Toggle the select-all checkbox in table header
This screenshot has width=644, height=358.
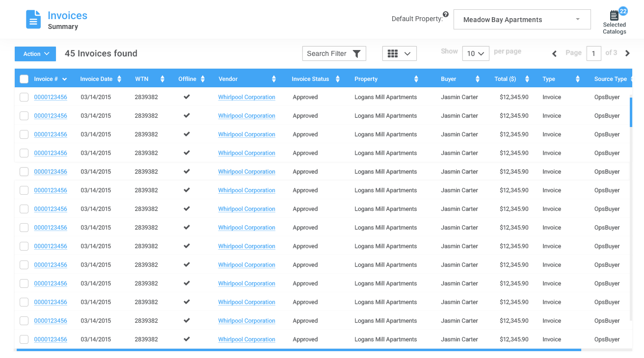tap(24, 79)
